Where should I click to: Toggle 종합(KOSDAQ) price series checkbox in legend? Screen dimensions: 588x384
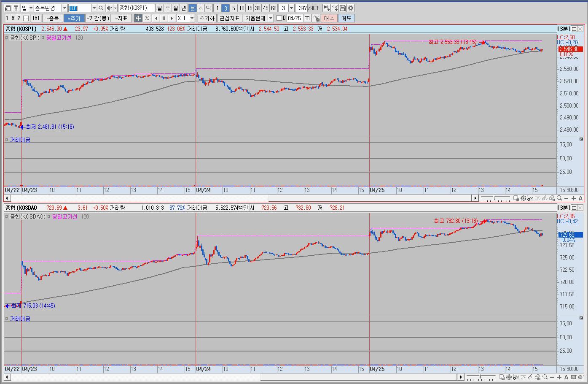7,217
